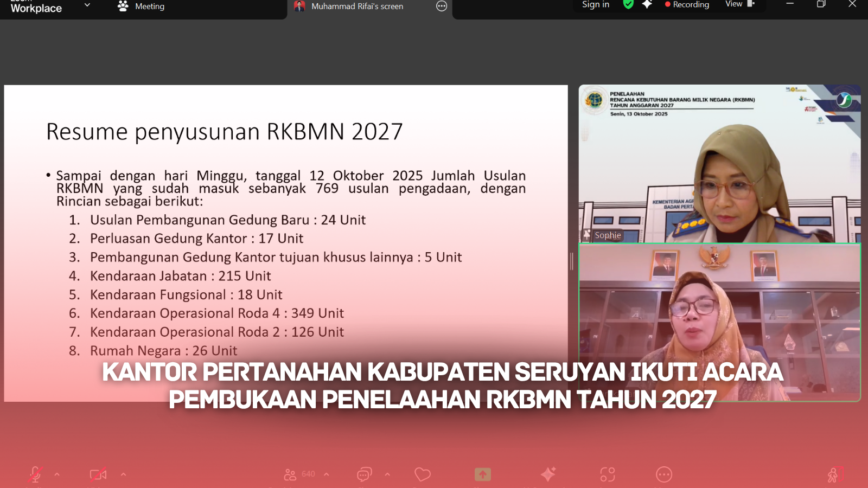Click the Share screen icon
The width and height of the screenshot is (868, 488).
pos(483,474)
